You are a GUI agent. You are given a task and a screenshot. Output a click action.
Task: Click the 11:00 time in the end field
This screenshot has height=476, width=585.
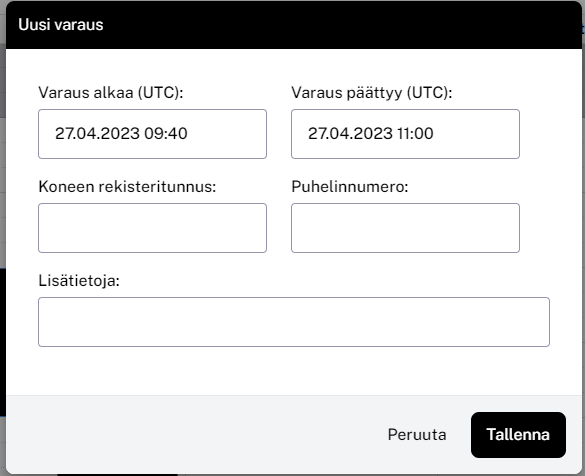click(x=415, y=134)
